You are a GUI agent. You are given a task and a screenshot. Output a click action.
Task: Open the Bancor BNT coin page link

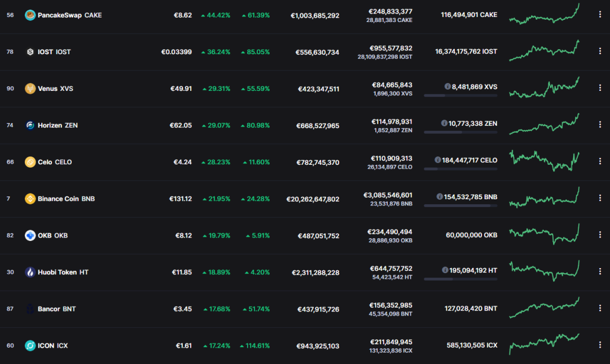pos(57,309)
